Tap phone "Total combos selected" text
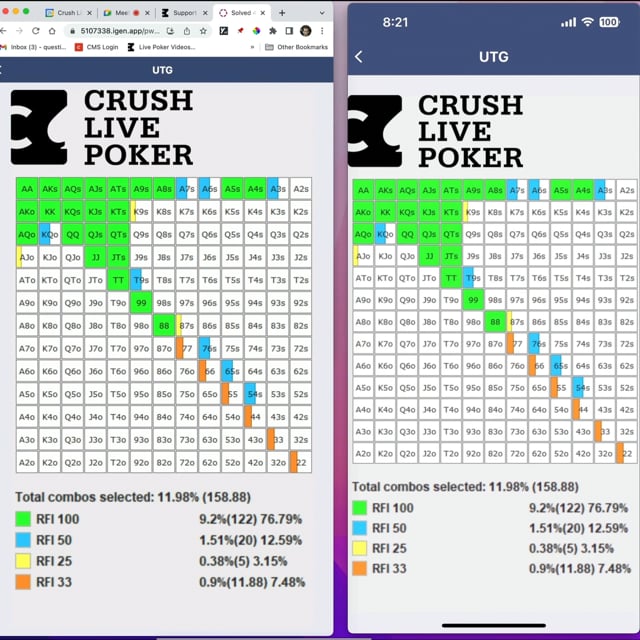This screenshot has width=640, height=640. pyautogui.click(x=465, y=487)
